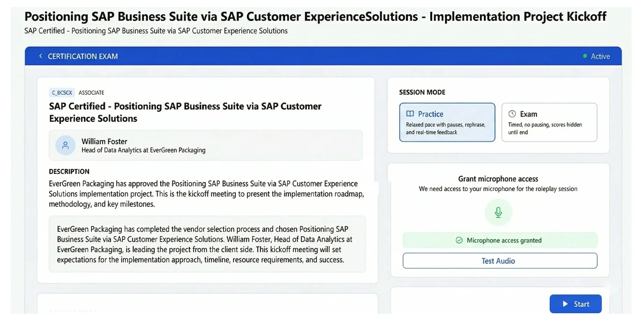Click William Foster's avatar icon
This screenshot has width=644, height=318.
tap(65, 145)
